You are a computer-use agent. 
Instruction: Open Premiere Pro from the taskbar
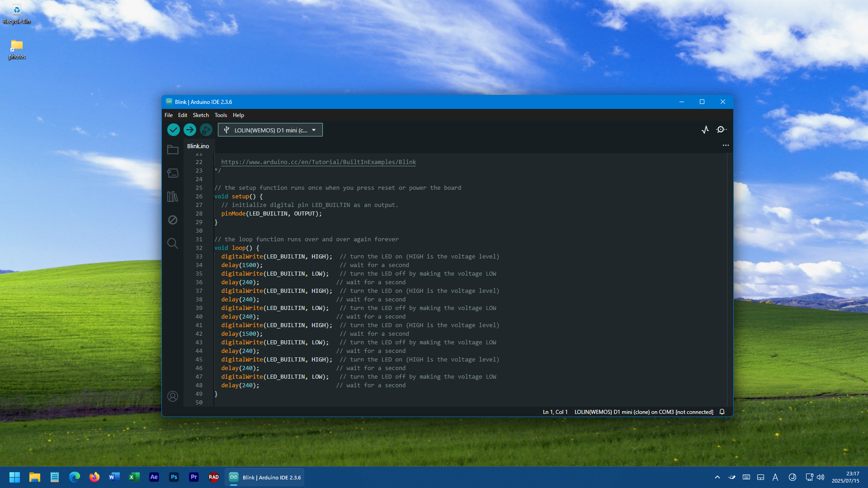click(x=194, y=477)
